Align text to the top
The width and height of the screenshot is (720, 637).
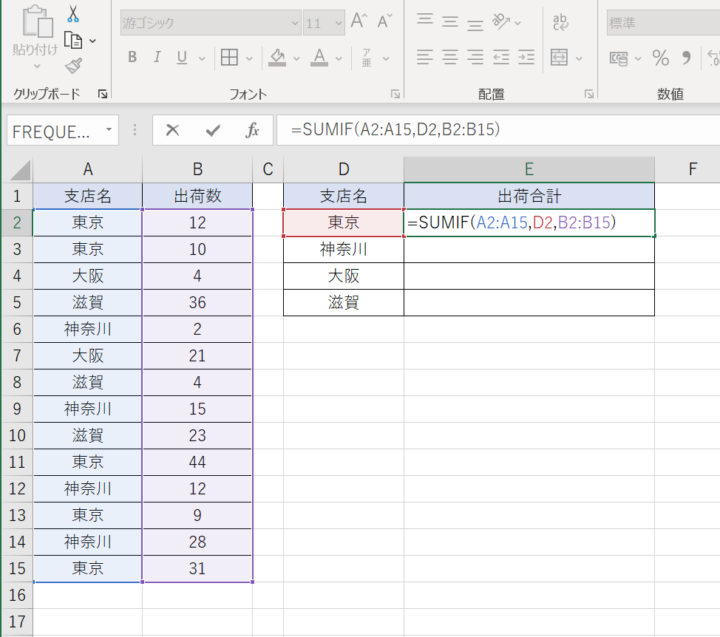coord(425,19)
